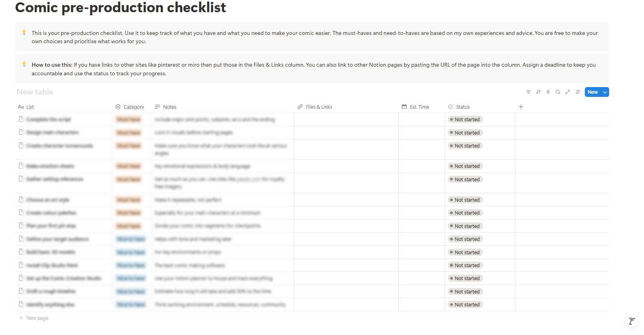Open the table filter icon
Screen dimensions: 644x335
click(528, 92)
